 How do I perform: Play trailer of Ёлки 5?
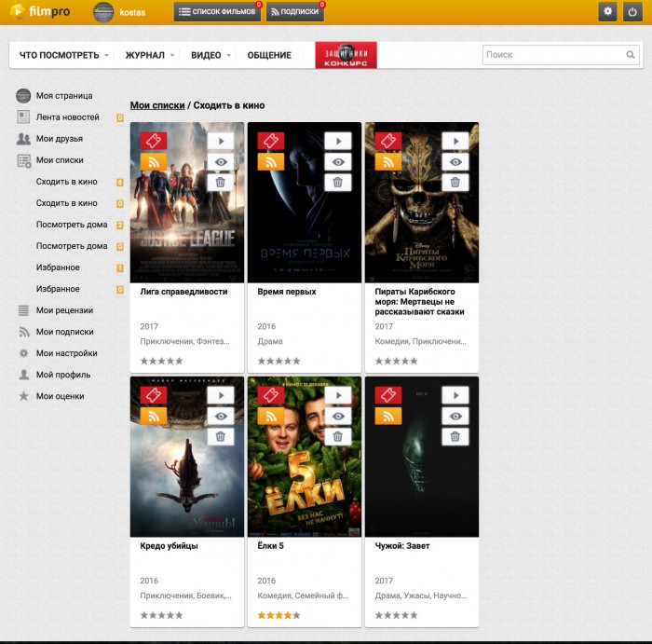coord(338,395)
